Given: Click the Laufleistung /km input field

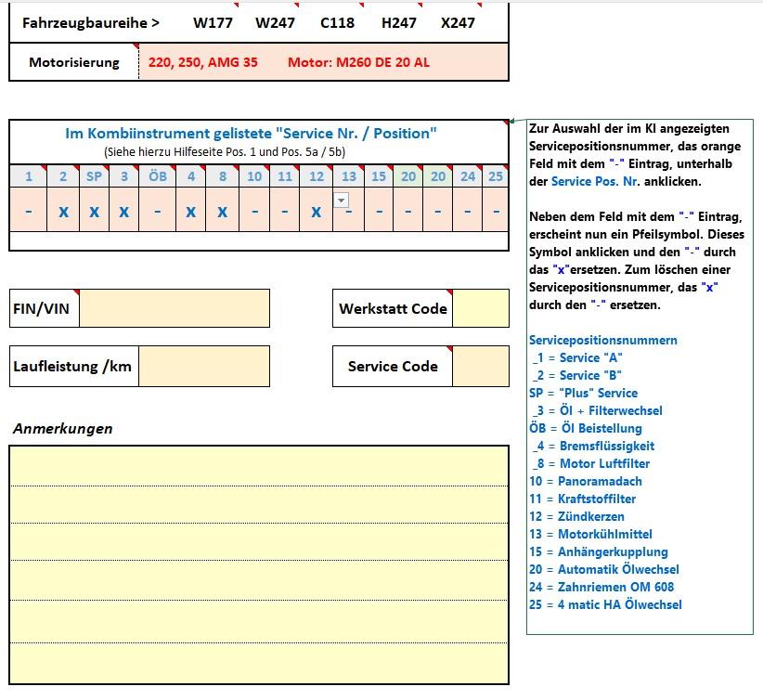Looking at the screenshot, I should coord(204,367).
